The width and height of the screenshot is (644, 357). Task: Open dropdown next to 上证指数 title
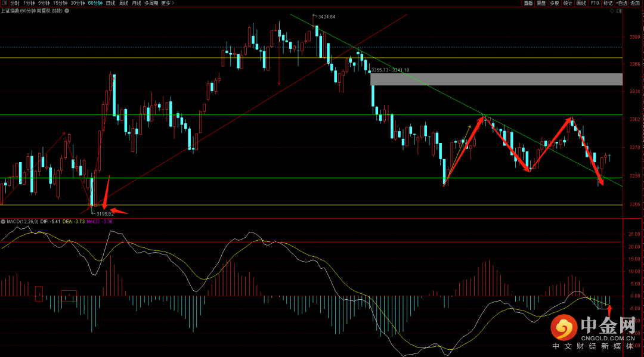coord(67,11)
